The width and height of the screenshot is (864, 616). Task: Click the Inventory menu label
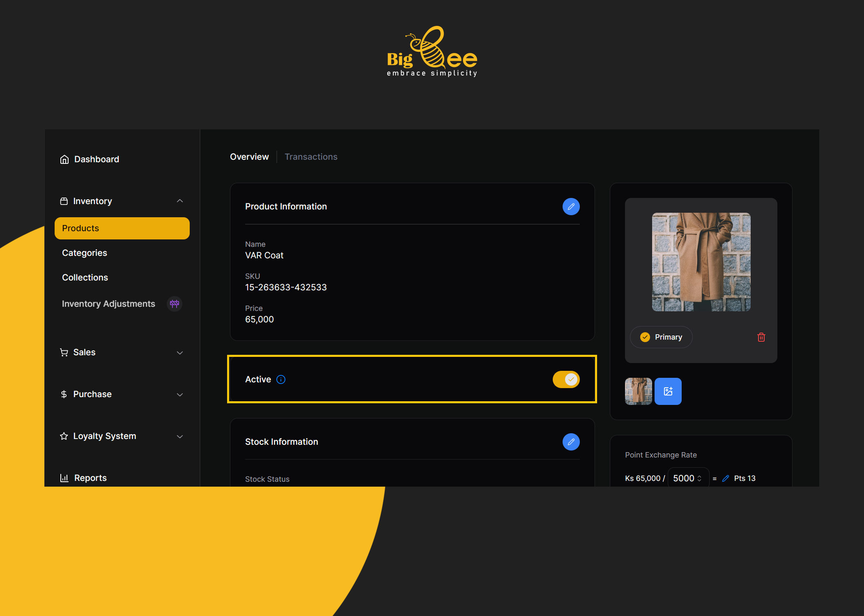[x=92, y=201]
